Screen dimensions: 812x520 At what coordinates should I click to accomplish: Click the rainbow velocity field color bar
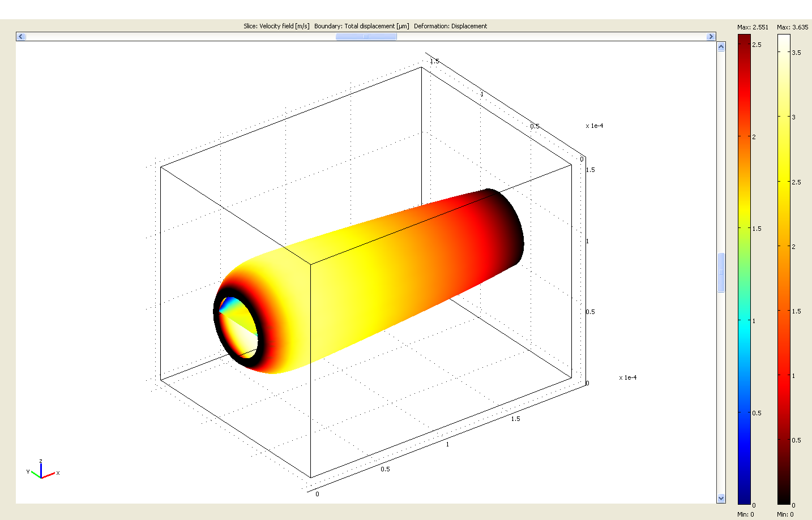click(x=743, y=269)
